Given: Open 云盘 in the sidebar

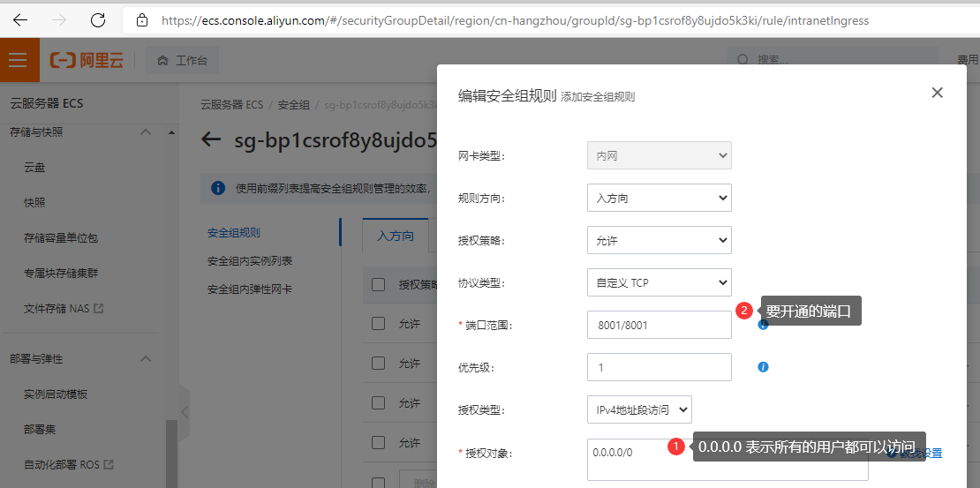Looking at the screenshot, I should 34,168.
